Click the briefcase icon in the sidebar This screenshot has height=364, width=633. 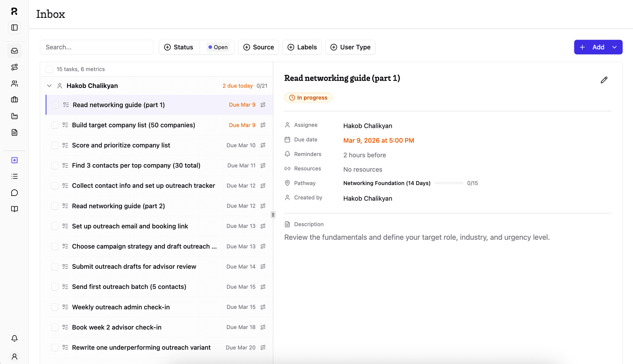pos(14,99)
